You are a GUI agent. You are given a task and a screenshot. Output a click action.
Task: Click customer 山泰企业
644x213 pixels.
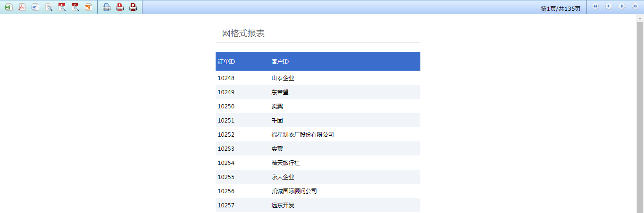[x=283, y=78]
